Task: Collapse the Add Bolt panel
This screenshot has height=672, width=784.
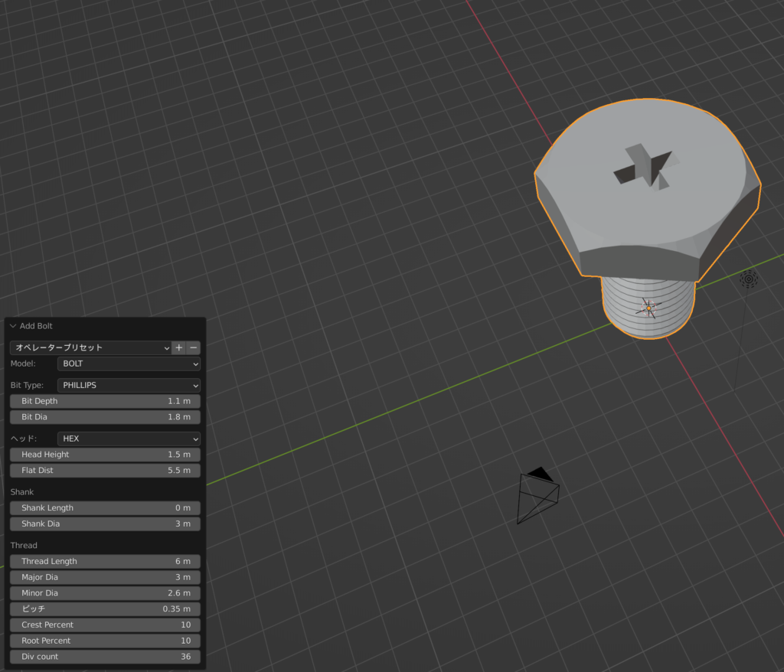Action: 13,326
